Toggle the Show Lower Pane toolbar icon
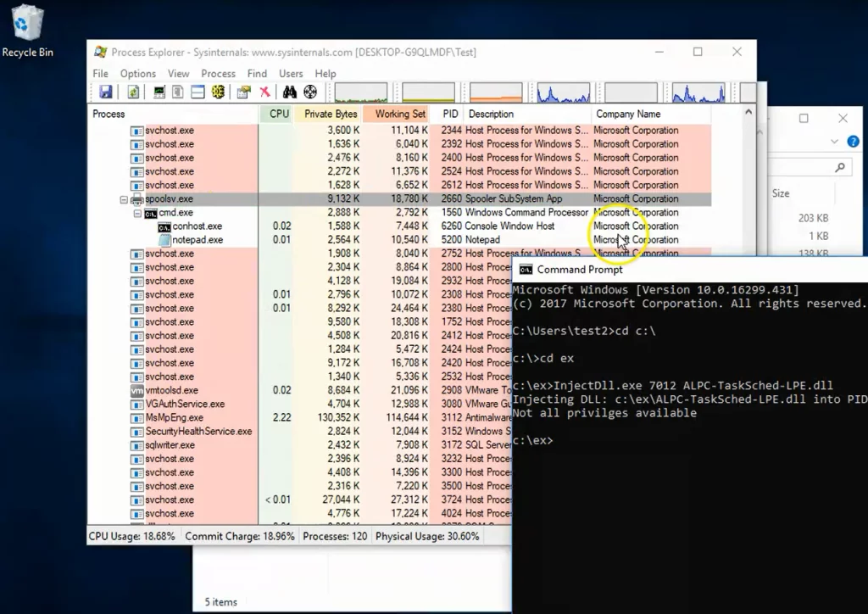 [198, 92]
